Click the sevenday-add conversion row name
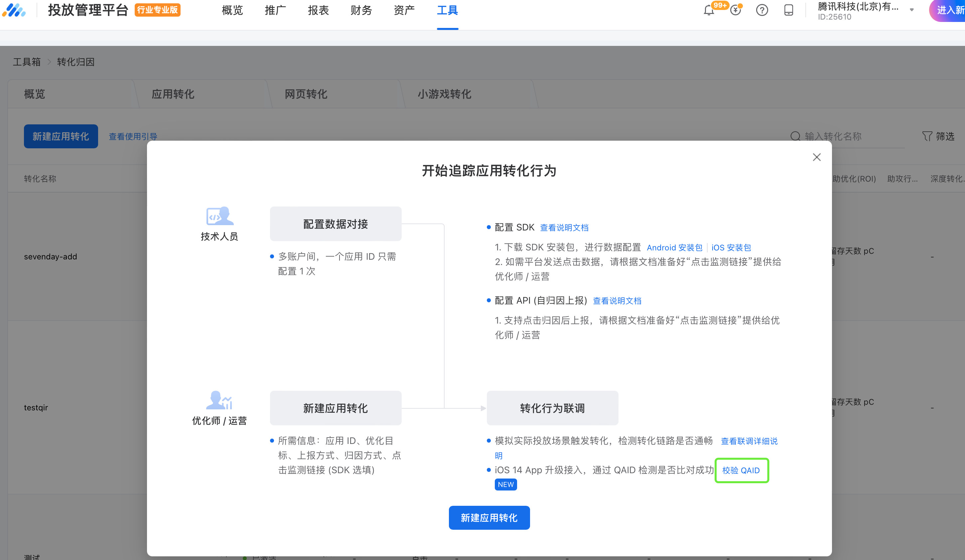Image resolution: width=965 pixels, height=560 pixels. pyautogui.click(x=51, y=257)
